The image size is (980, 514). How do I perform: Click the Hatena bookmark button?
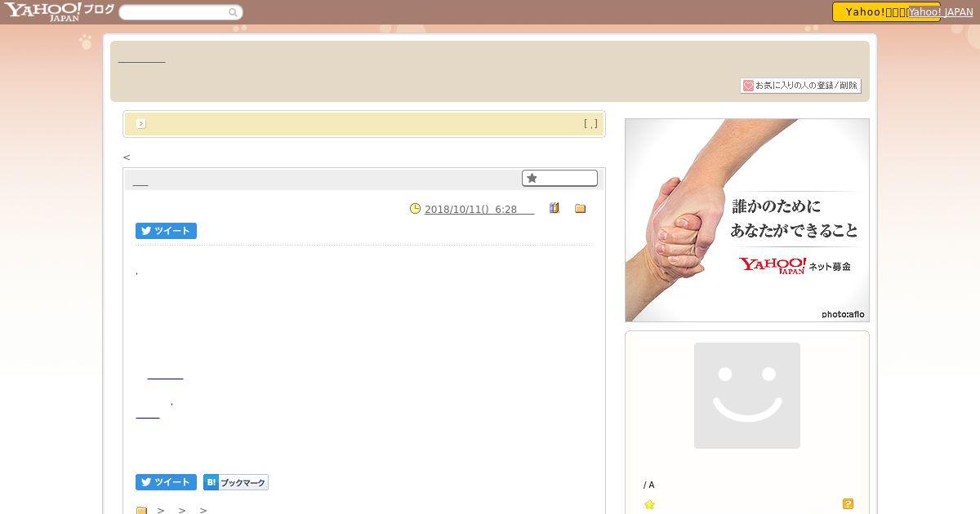tap(236, 482)
